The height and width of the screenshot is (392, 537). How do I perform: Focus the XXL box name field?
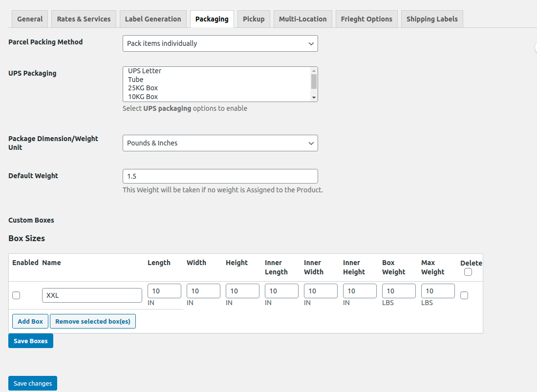click(92, 295)
